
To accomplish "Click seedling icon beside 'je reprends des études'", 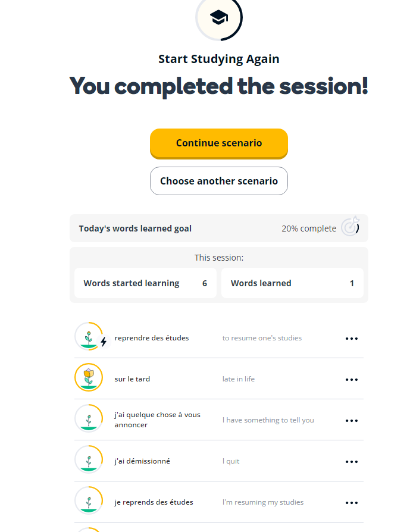I will [89, 501].
